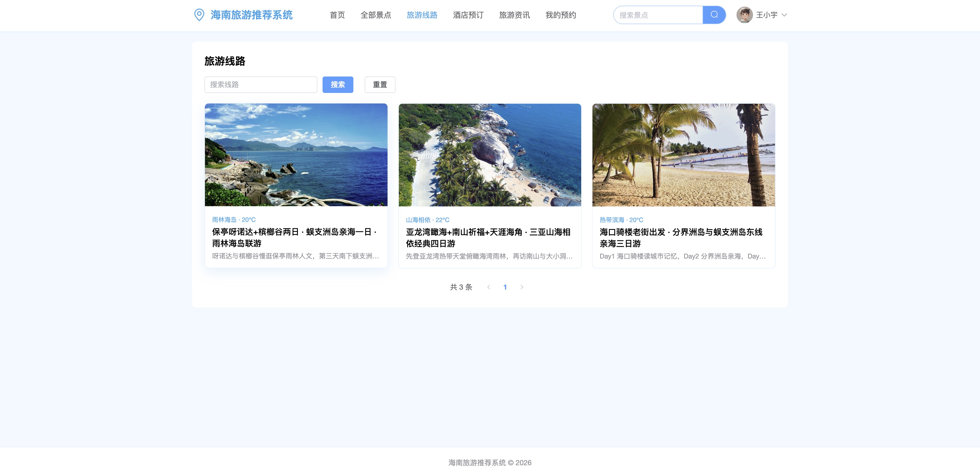Go to previous page arrow in pagination

click(x=488, y=287)
